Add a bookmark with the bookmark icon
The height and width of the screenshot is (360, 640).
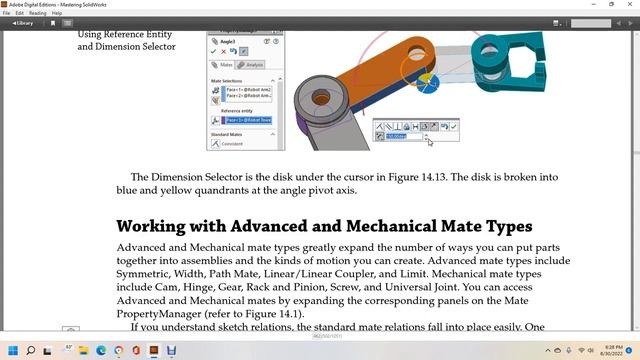click(53, 23)
